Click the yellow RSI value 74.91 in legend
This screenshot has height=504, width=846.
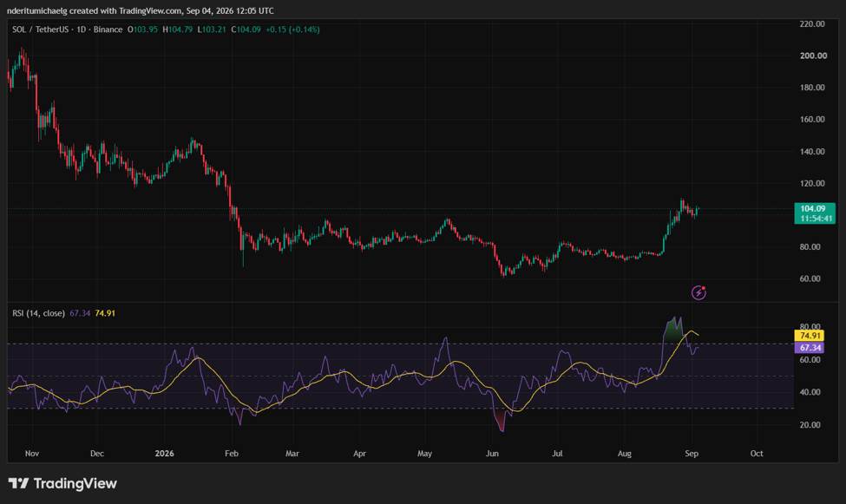coord(105,313)
